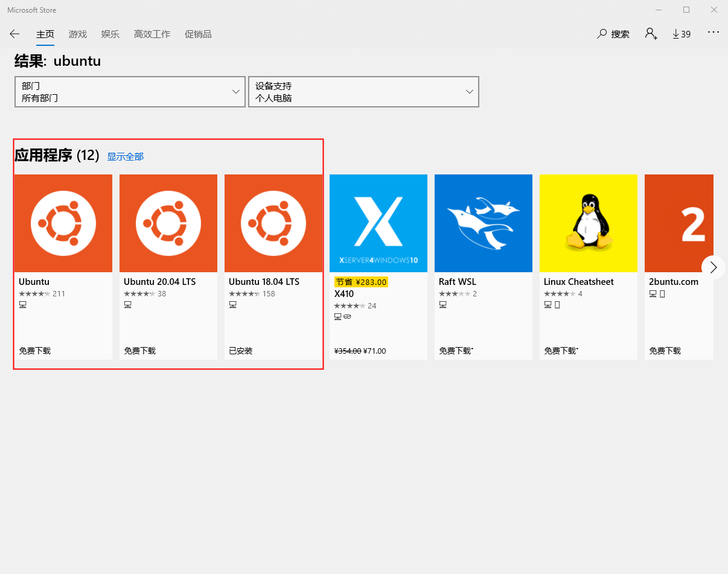
Task: Click the X410 title text
Action: point(343,294)
